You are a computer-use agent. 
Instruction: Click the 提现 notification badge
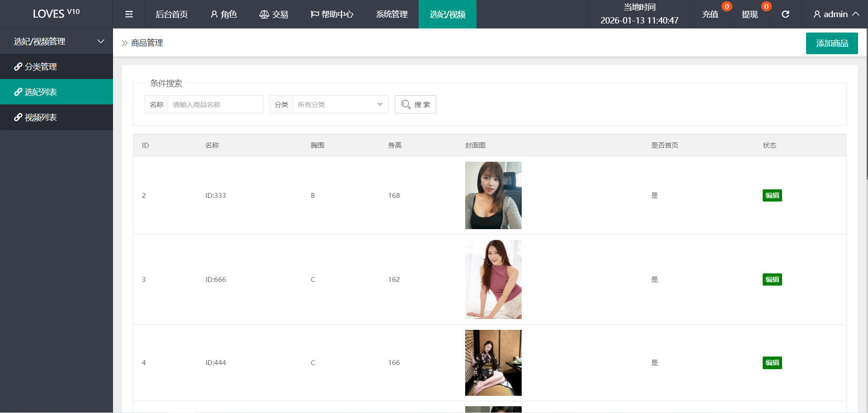tap(766, 6)
